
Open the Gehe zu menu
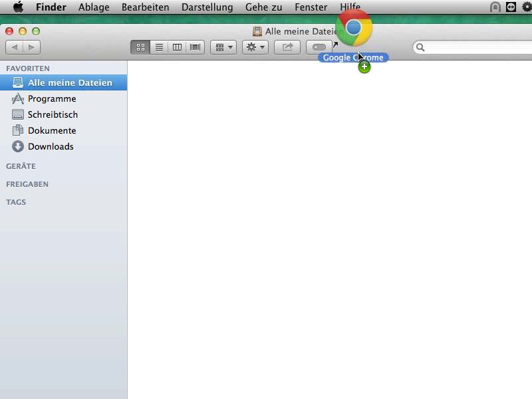click(263, 7)
